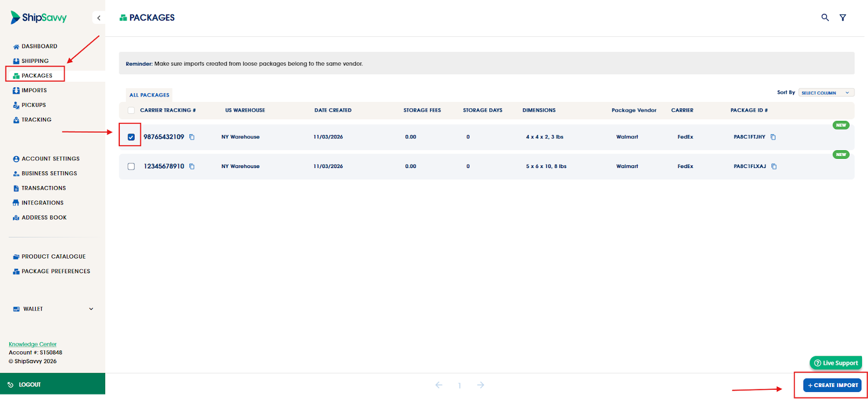Open Product Catalogue

53,256
